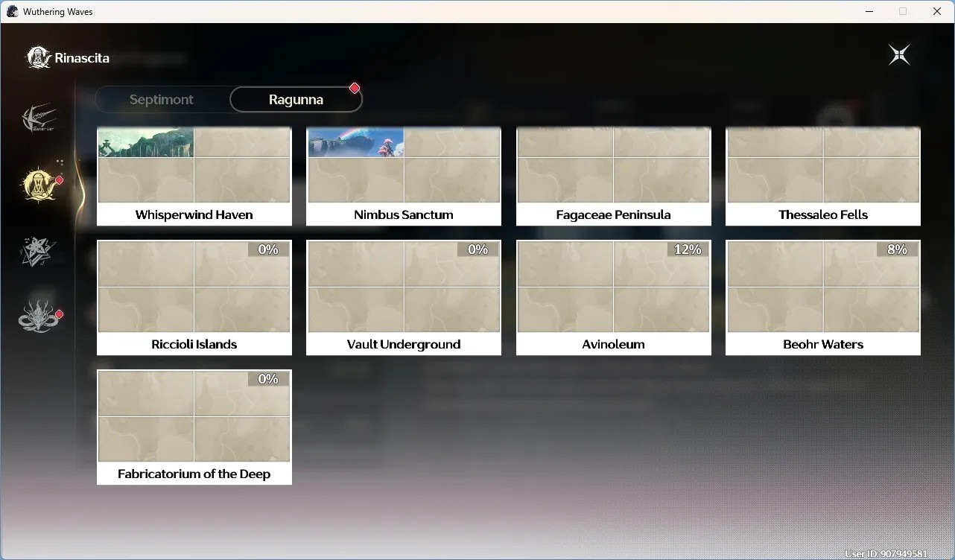The width and height of the screenshot is (955, 560).
Task: Click the Fabricatorium of the Deep label
Action: [x=194, y=474]
